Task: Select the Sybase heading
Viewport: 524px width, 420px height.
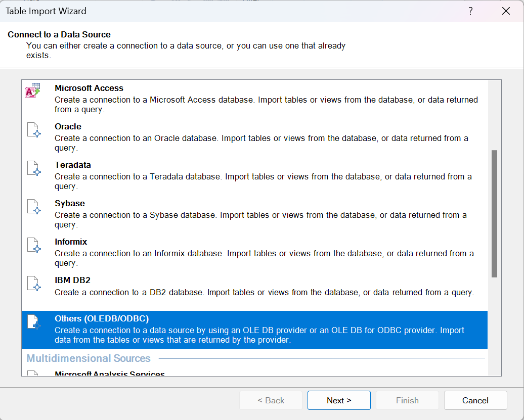Action: 70,203
